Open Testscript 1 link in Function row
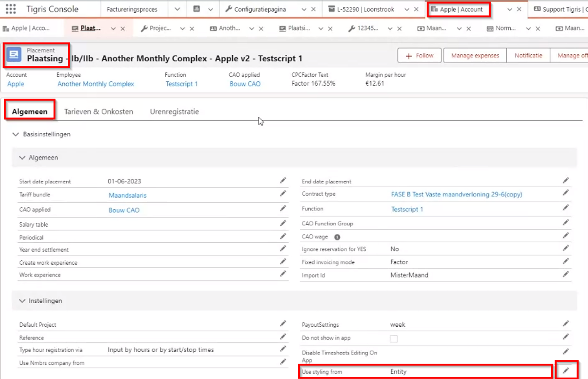 (x=407, y=209)
